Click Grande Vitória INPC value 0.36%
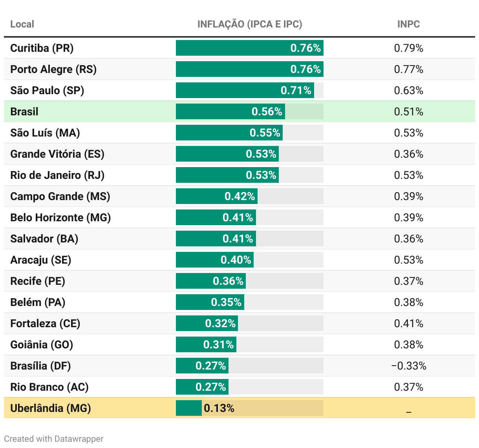 pos(408,154)
